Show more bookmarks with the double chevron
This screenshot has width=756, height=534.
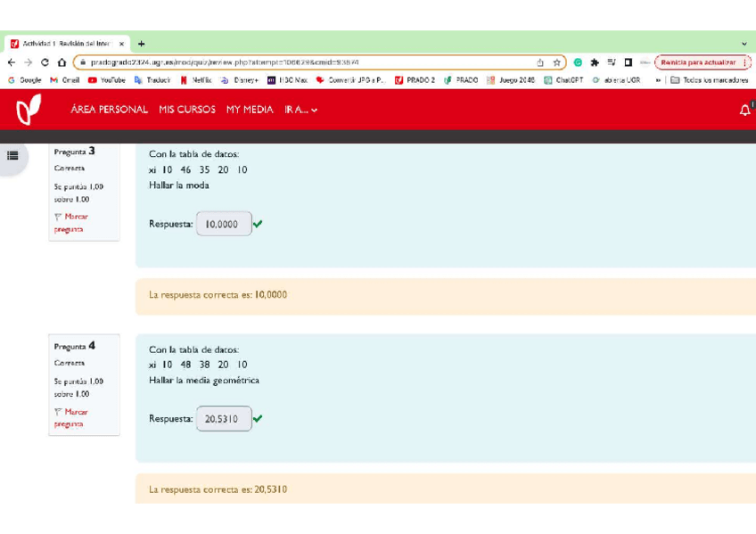[658, 80]
